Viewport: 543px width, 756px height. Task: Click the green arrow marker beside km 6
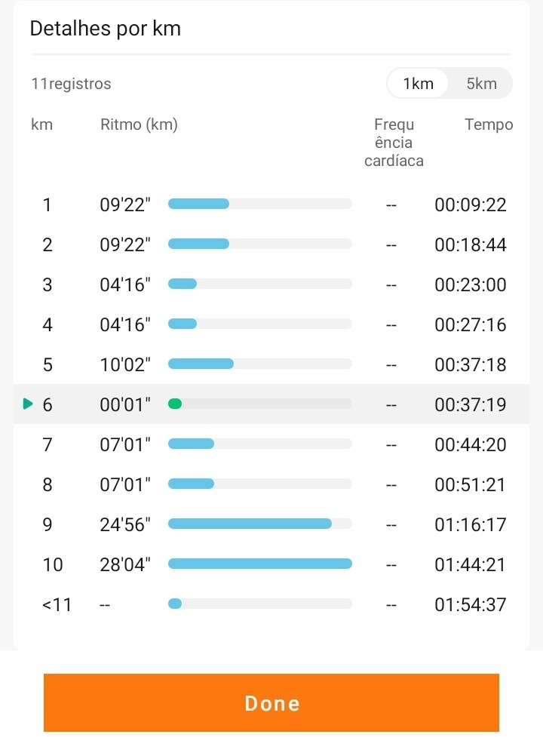point(29,404)
